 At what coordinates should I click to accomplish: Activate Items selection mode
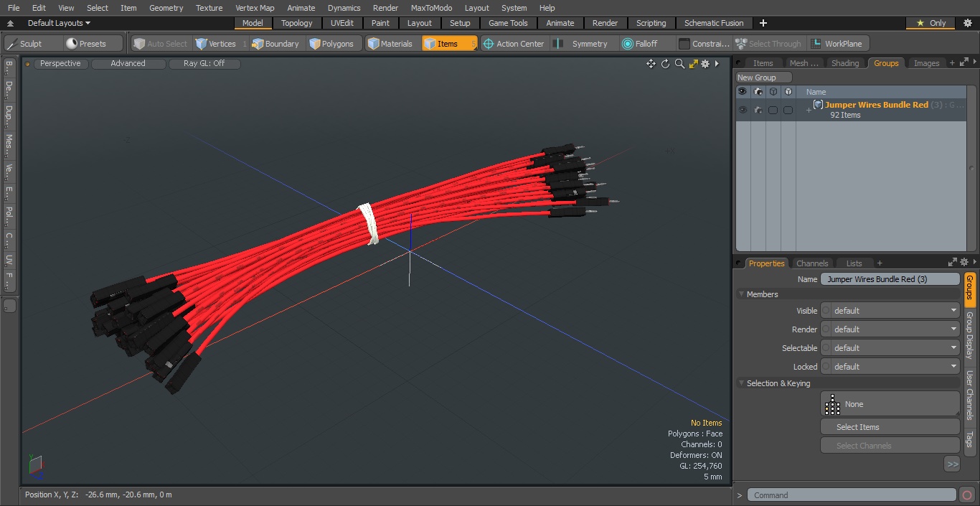[x=449, y=44]
